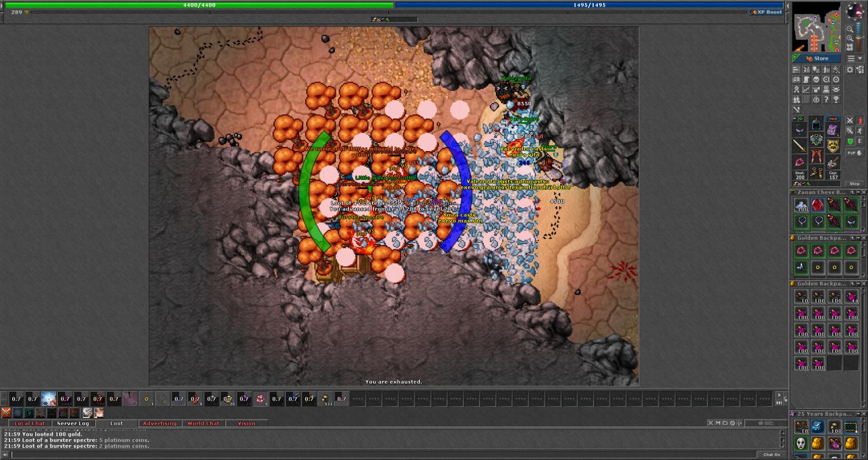Go up one level in the Zaoan Chess Box
Image resolution: width=868 pixels, height=460 pixels.
(x=853, y=192)
